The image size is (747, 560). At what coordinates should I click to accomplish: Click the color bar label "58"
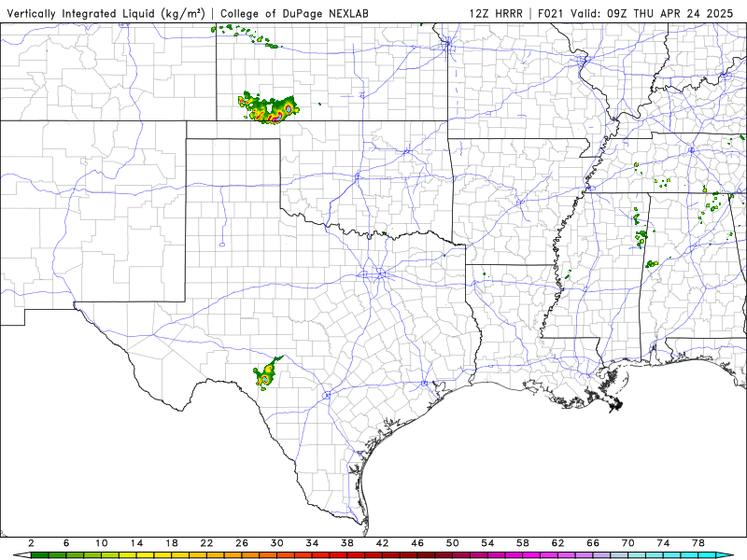523,543
